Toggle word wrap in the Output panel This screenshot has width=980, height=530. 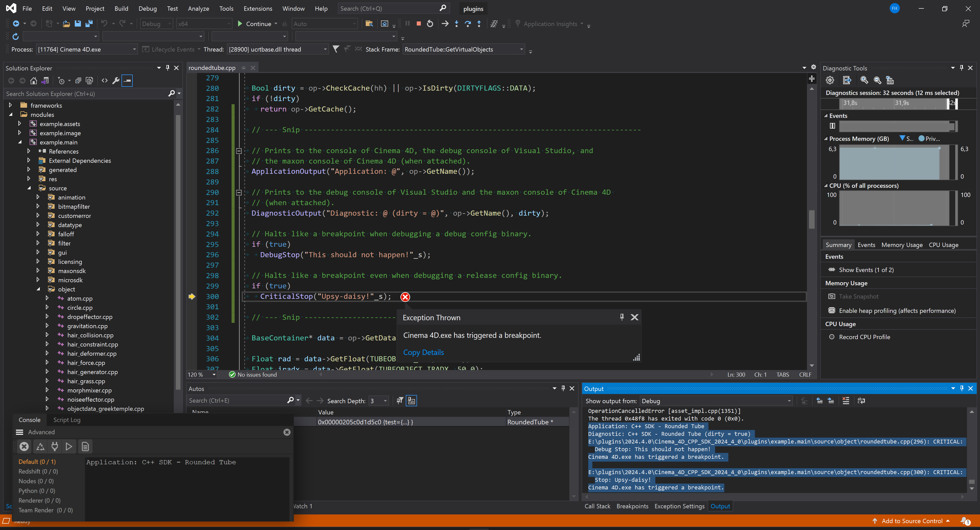pyautogui.click(x=861, y=401)
